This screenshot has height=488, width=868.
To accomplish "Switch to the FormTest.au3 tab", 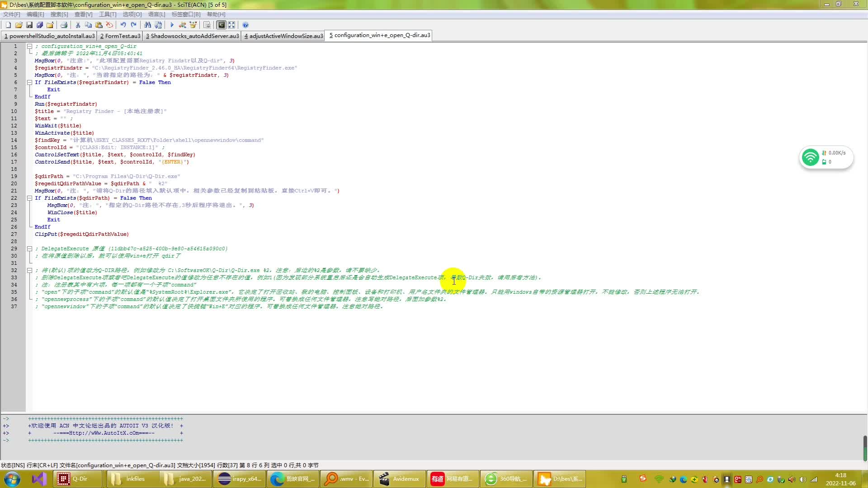I will (x=120, y=36).
